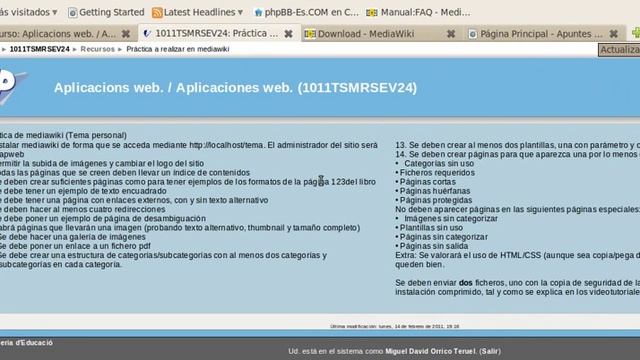Click the phpBB-Es.COM bookmark favicon

(258, 13)
